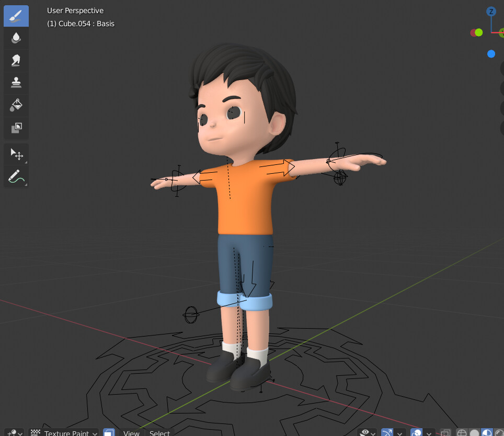Toggle Show Overlays for the viewport

coord(416,433)
